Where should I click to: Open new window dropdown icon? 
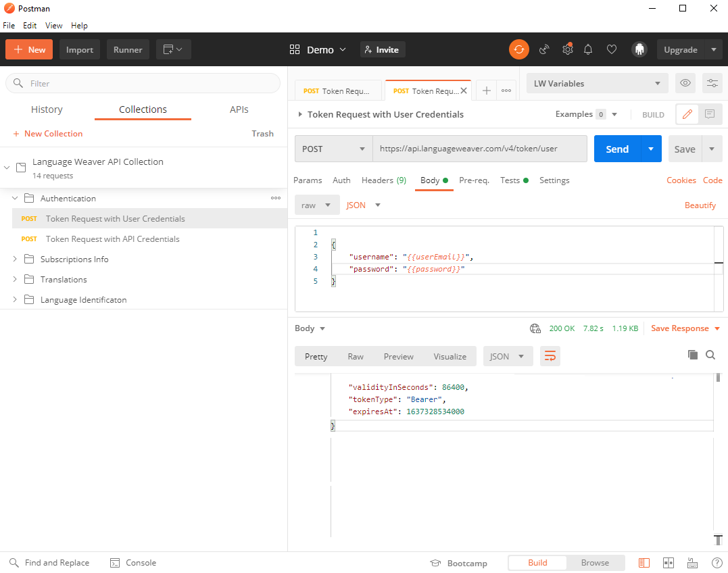(173, 49)
